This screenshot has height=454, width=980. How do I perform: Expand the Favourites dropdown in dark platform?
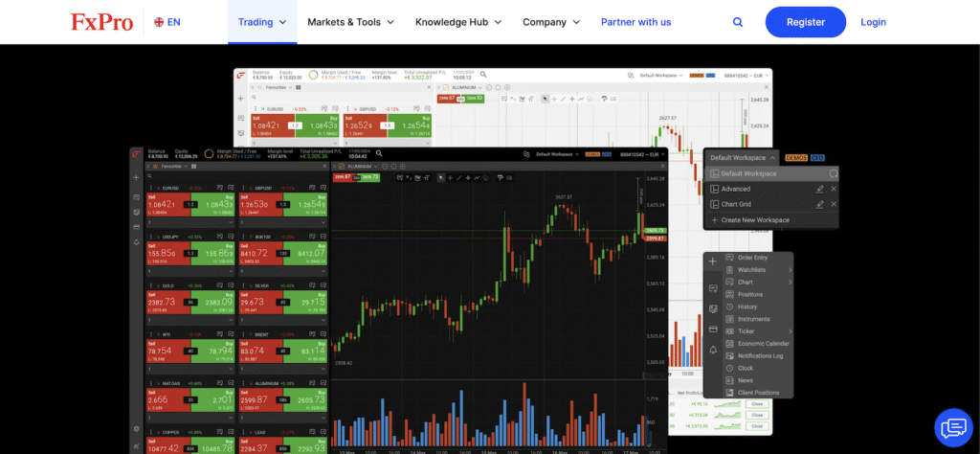(x=172, y=167)
